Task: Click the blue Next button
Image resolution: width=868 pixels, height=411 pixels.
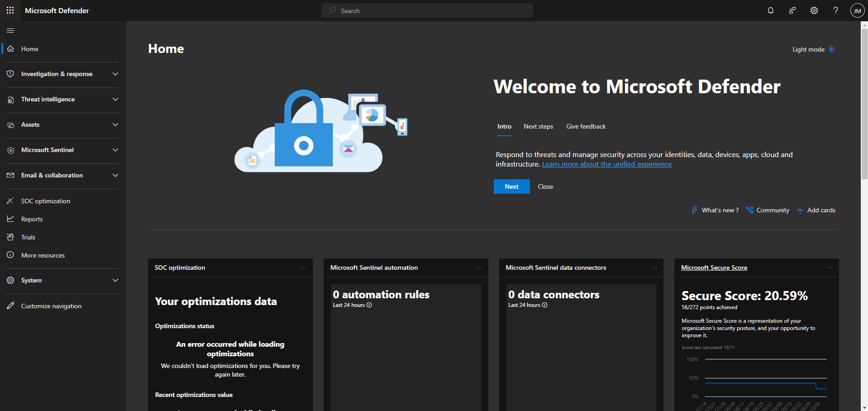Action: (x=511, y=186)
